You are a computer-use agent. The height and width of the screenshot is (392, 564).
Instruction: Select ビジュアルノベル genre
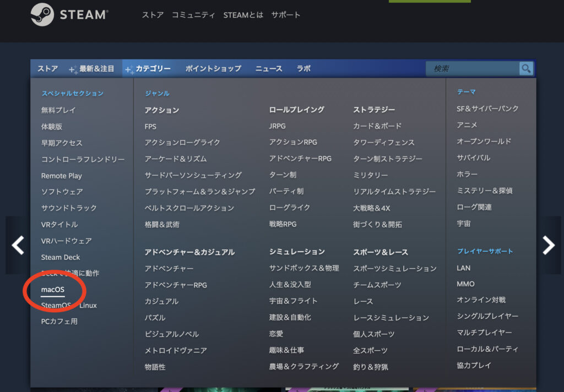[172, 334]
